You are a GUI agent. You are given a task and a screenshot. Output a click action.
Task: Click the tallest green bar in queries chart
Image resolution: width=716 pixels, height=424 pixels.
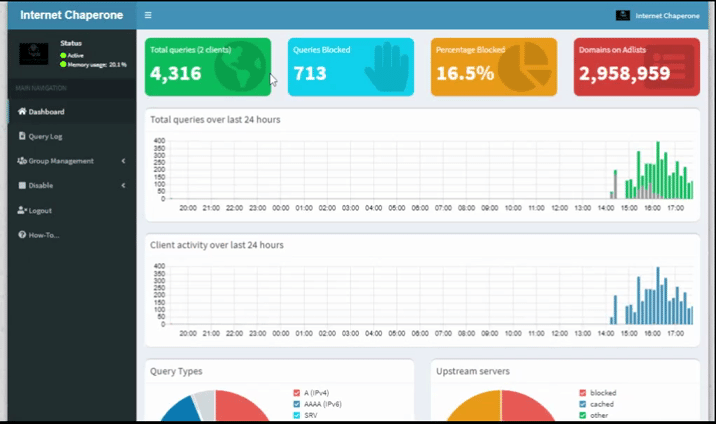click(658, 170)
